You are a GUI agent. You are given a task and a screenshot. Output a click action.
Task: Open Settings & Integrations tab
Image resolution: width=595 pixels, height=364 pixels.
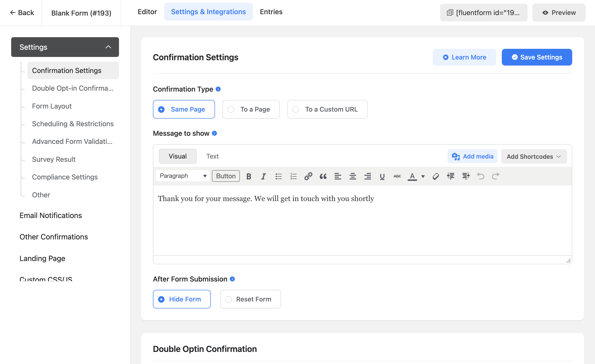point(208,12)
